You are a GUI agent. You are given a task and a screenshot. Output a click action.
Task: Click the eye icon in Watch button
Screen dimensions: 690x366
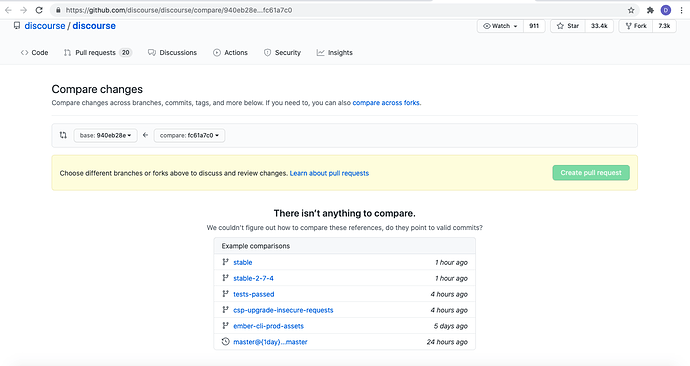pos(487,26)
